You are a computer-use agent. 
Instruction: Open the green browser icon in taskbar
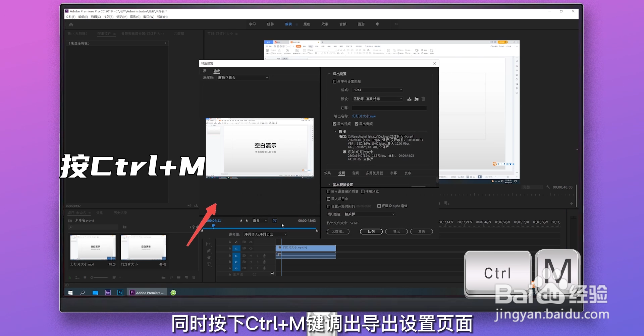click(x=173, y=293)
